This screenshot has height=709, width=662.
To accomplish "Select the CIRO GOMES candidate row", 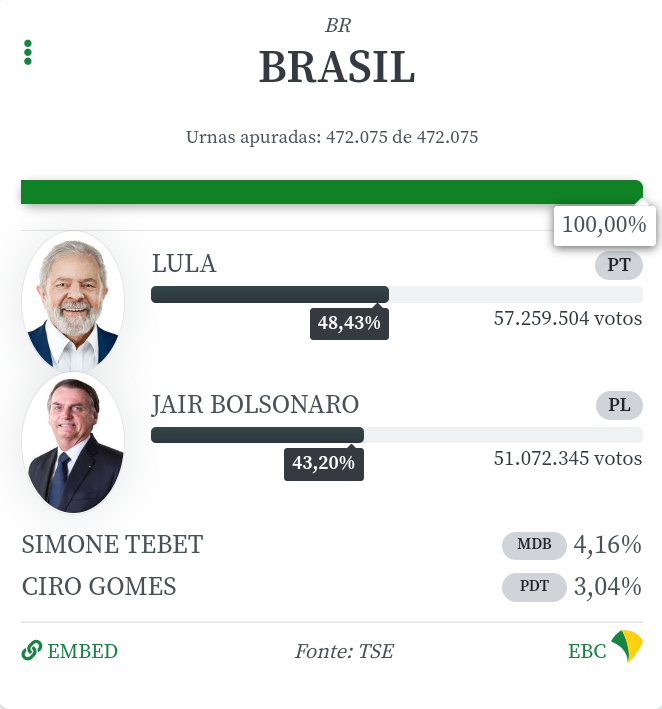I will [332, 587].
